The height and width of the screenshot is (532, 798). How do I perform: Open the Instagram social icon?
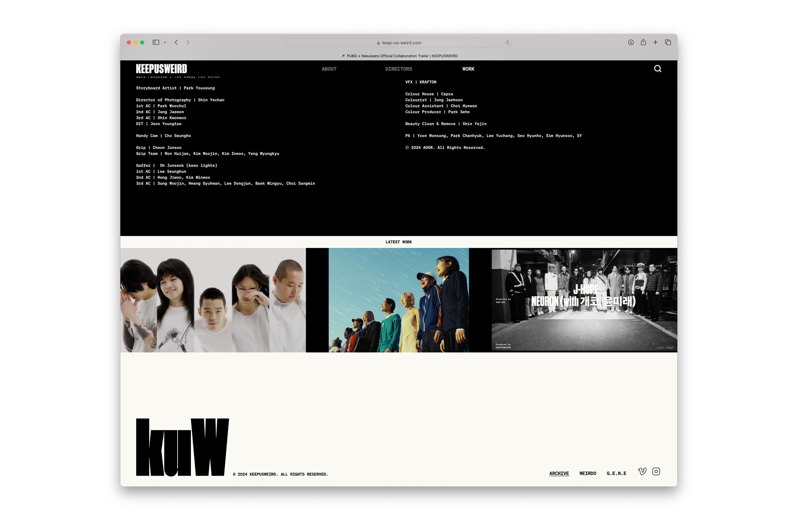pos(656,471)
